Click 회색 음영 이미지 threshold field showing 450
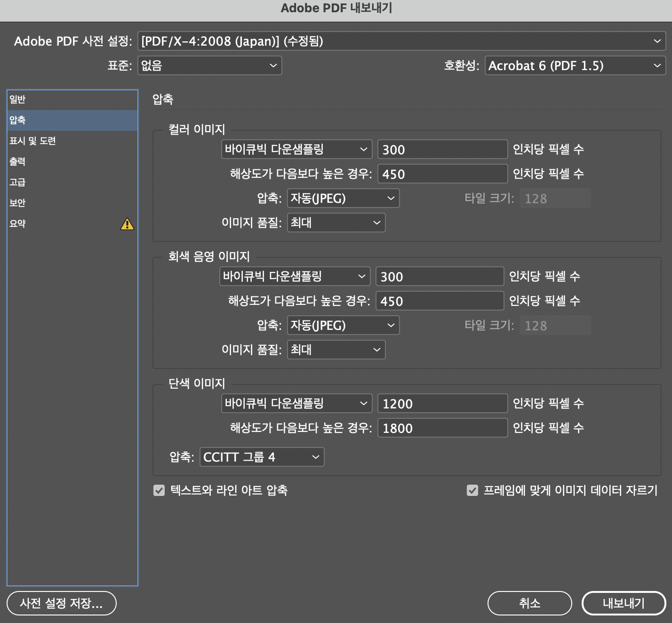672x623 pixels. click(x=440, y=301)
